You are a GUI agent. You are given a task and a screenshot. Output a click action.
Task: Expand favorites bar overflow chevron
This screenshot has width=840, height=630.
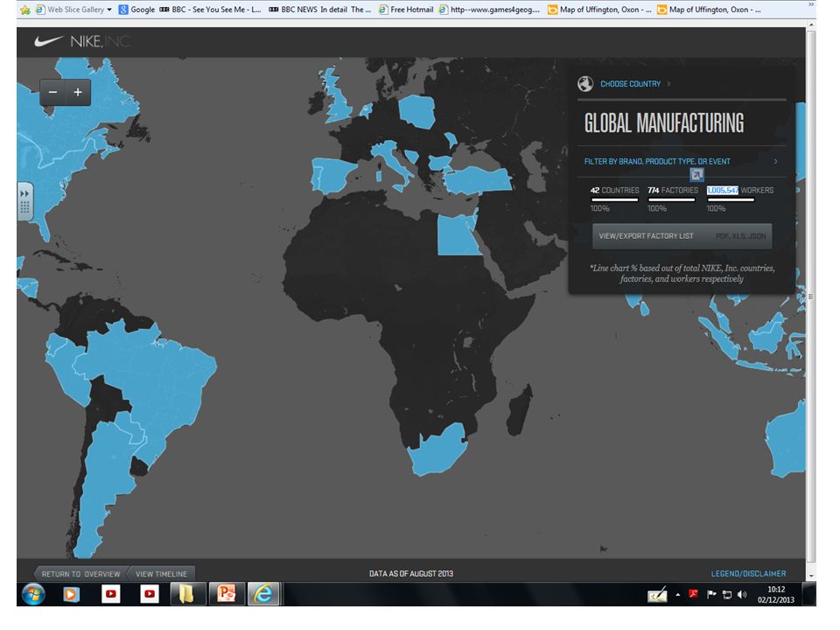[811, 5]
